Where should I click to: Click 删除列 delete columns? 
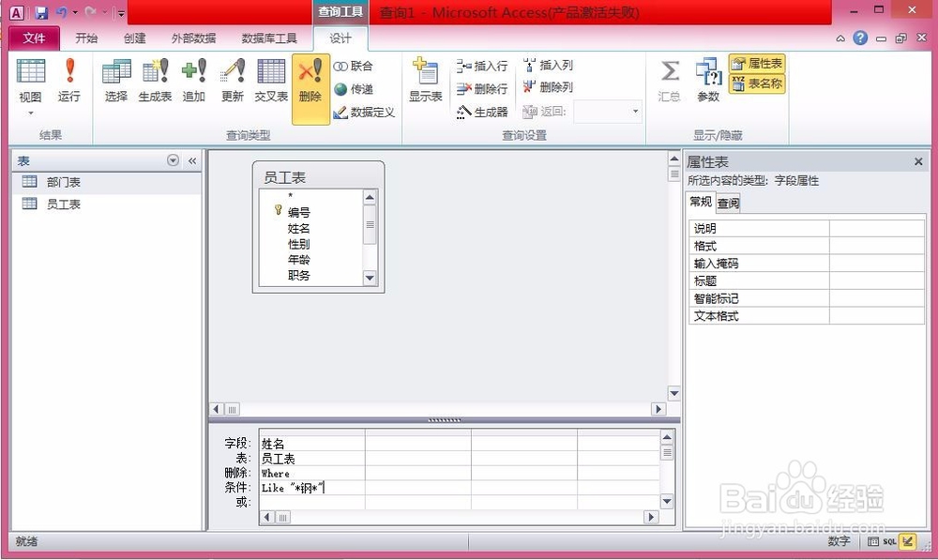click(548, 87)
